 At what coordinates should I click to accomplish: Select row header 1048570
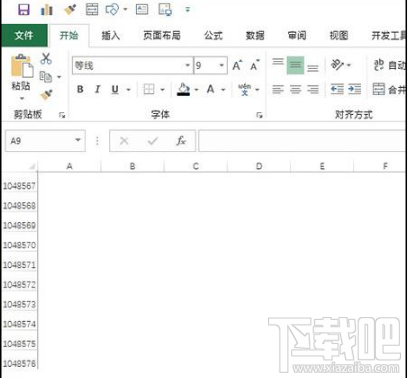[19, 245]
